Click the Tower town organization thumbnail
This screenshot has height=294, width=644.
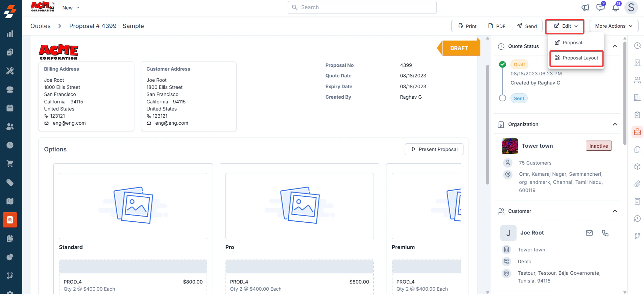(510, 146)
